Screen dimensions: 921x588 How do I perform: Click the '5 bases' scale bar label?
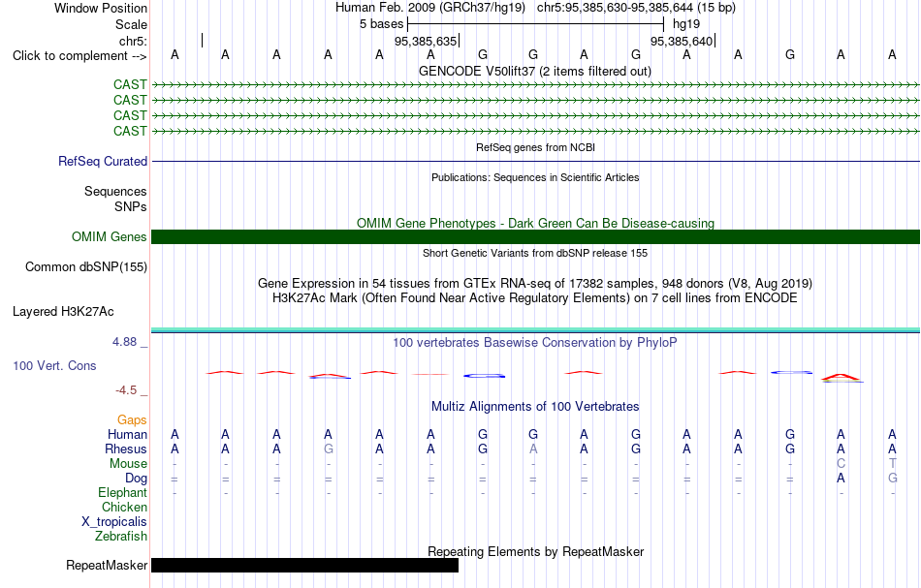point(382,24)
